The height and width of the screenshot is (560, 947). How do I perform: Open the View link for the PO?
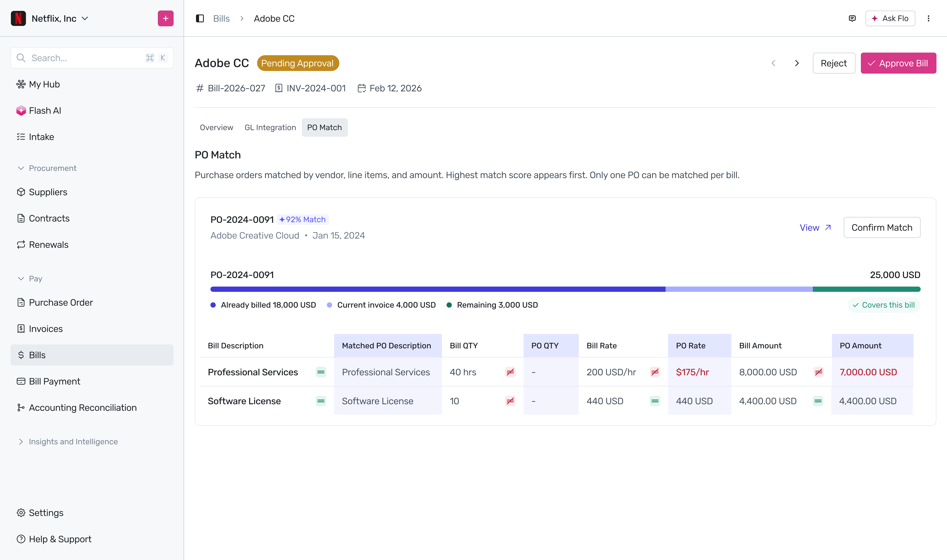pyautogui.click(x=815, y=228)
